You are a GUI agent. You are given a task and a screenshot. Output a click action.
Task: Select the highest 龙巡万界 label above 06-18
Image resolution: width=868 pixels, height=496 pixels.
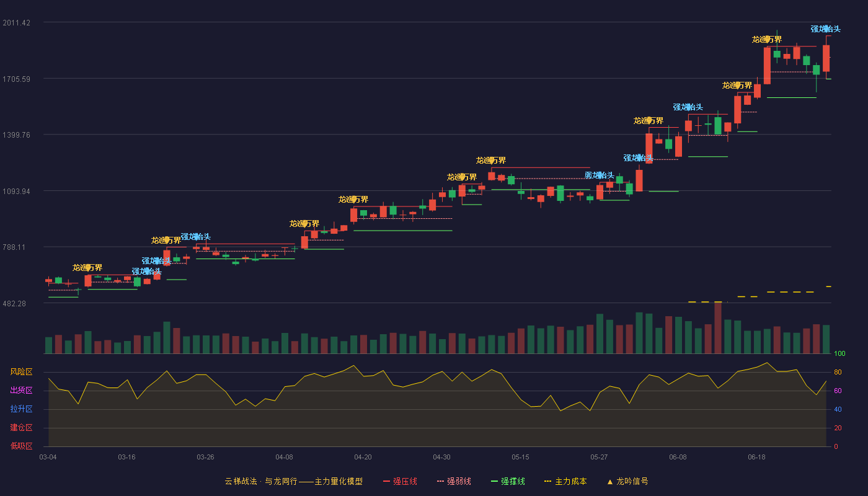coord(767,40)
